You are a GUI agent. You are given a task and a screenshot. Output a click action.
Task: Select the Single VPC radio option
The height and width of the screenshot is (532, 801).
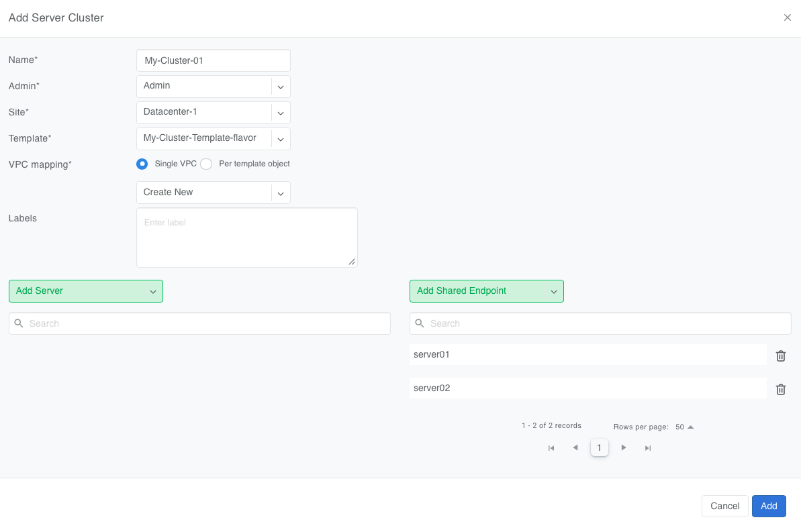pyautogui.click(x=142, y=164)
